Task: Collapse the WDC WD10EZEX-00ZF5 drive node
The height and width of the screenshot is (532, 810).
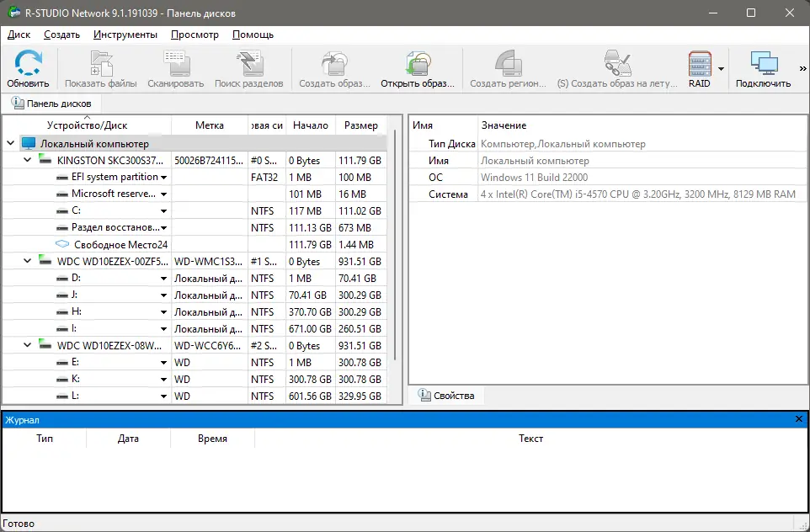Action: pyautogui.click(x=28, y=261)
